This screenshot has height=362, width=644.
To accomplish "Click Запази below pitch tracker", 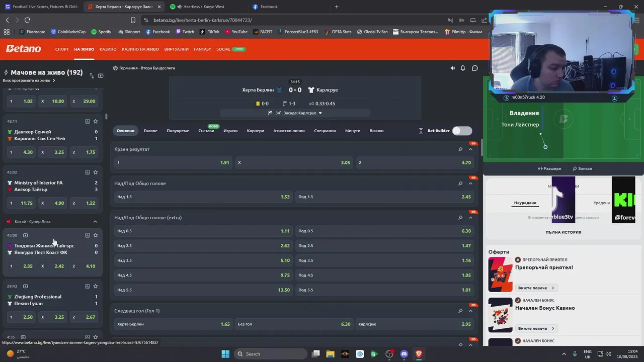I will coord(583,168).
